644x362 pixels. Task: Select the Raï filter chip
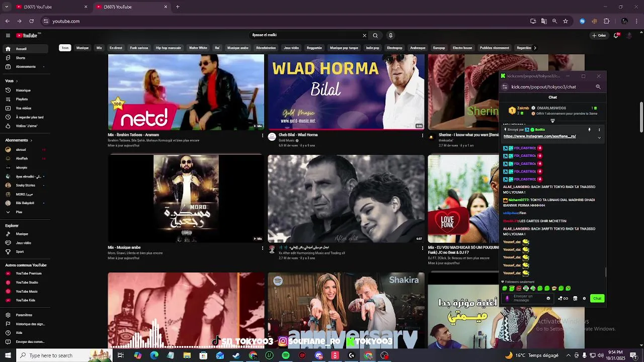[217, 48]
